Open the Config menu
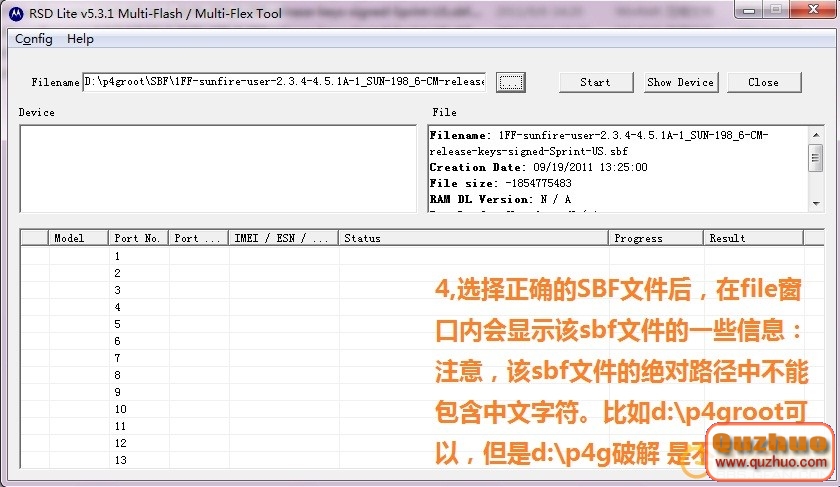 (34, 39)
